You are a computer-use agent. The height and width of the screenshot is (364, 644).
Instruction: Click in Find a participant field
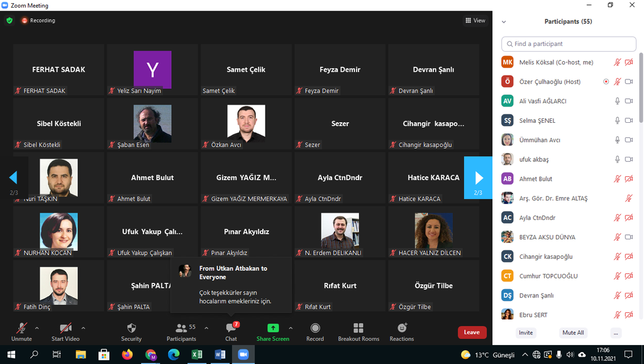(569, 43)
